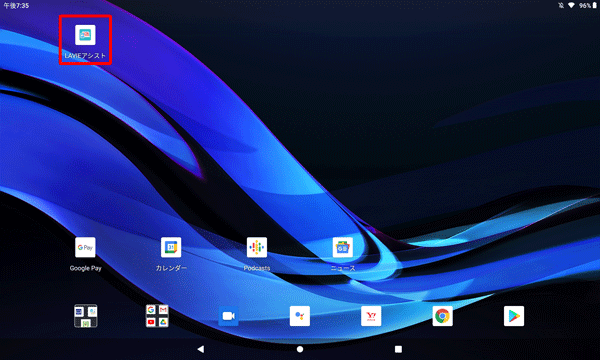Viewport: 600px width, 360px height.
Task: Open the Google Play Store
Action: coord(514,316)
